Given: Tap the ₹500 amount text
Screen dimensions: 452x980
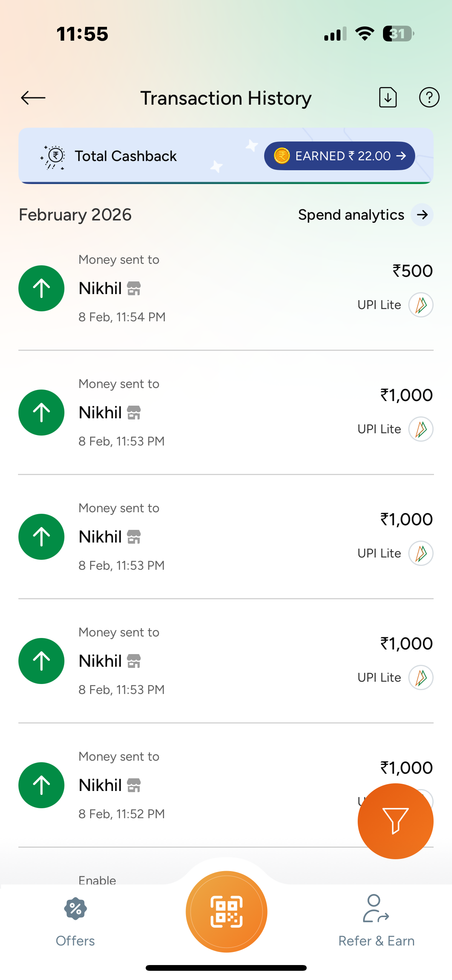Looking at the screenshot, I should [412, 271].
